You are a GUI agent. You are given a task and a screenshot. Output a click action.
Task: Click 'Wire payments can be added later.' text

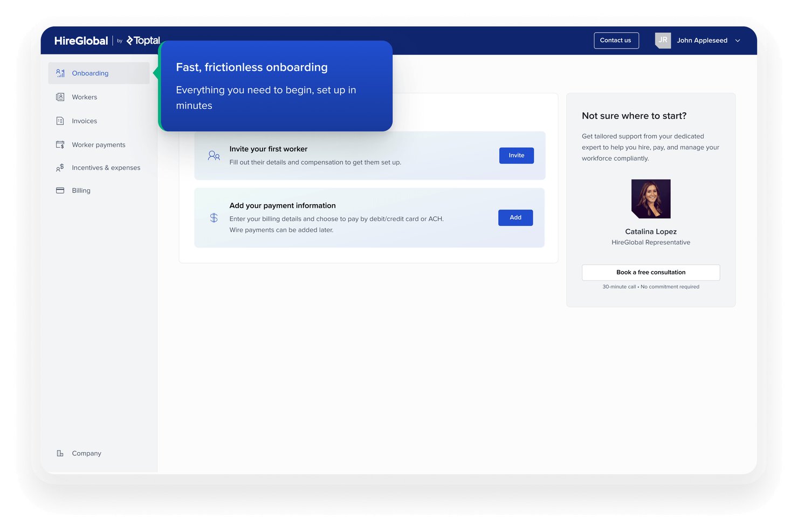[x=281, y=230]
